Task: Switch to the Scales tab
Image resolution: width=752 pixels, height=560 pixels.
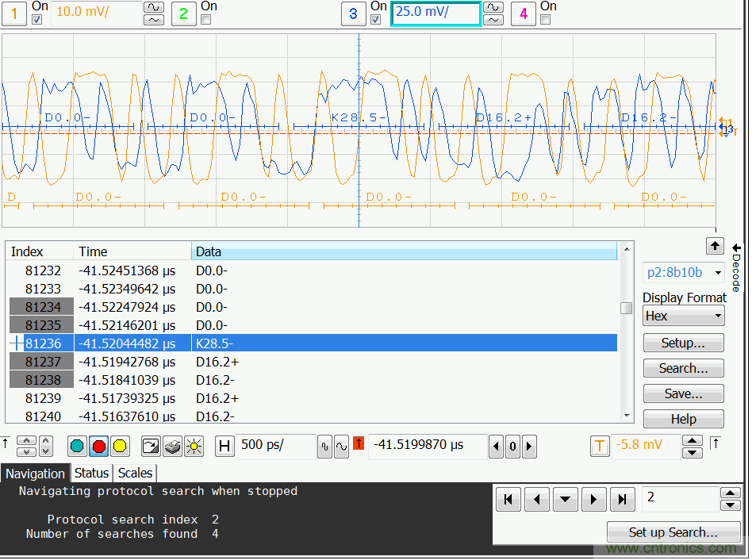Action: pyautogui.click(x=135, y=473)
